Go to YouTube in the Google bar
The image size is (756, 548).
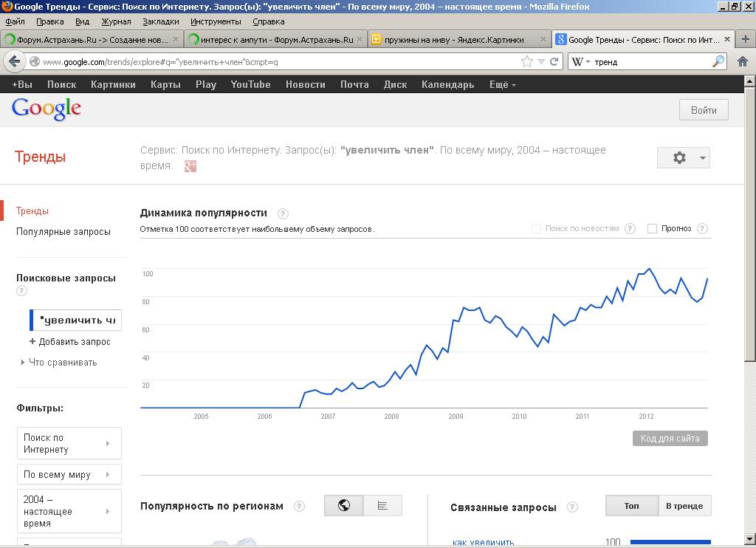(x=250, y=84)
